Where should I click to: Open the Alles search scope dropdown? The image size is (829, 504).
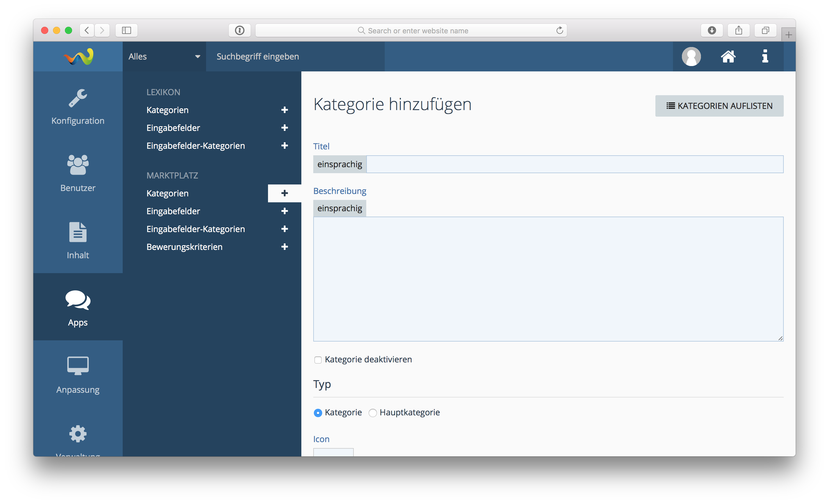coord(164,57)
